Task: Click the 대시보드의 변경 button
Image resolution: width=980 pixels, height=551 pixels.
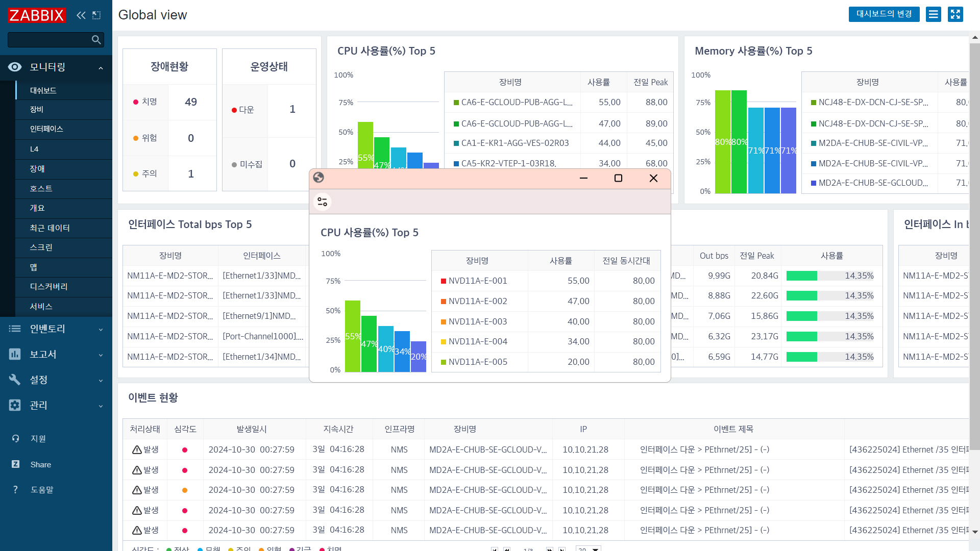Action: (884, 14)
